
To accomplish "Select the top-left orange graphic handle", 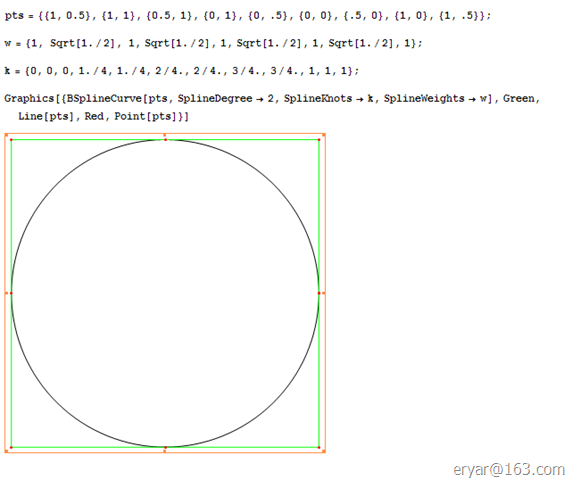I will pos(6,135).
